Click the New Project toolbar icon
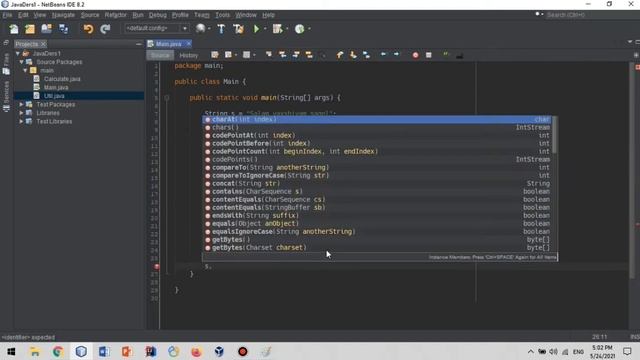The width and height of the screenshot is (640, 360). point(30,29)
